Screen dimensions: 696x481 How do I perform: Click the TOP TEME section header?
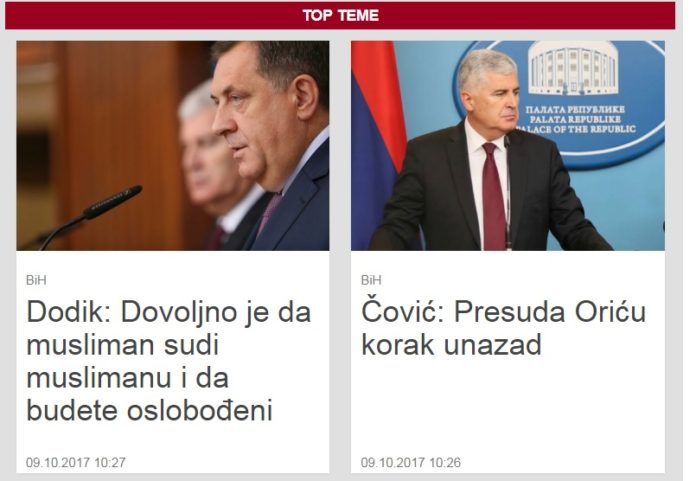coord(340,16)
